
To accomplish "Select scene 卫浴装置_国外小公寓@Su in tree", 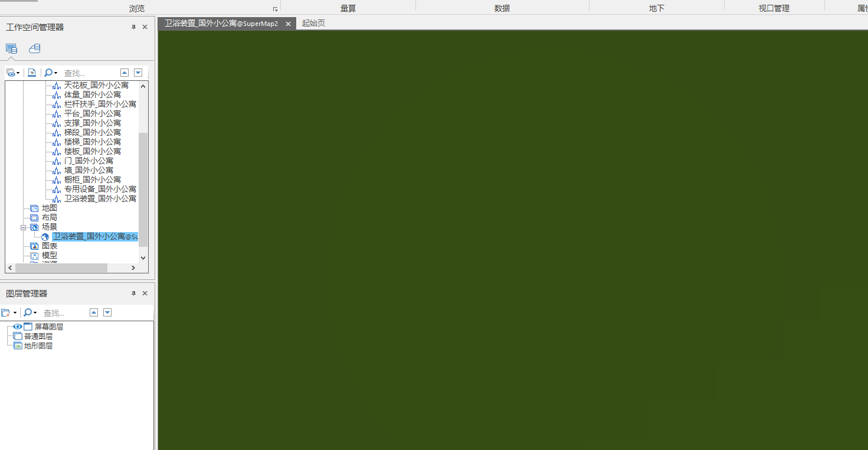I will (x=95, y=236).
